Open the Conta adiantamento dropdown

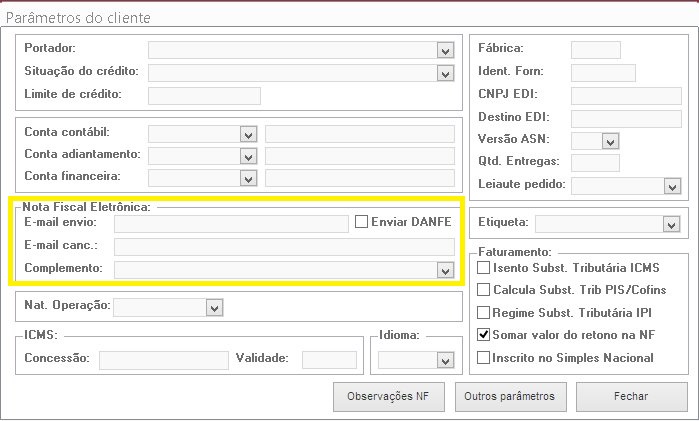pos(248,157)
